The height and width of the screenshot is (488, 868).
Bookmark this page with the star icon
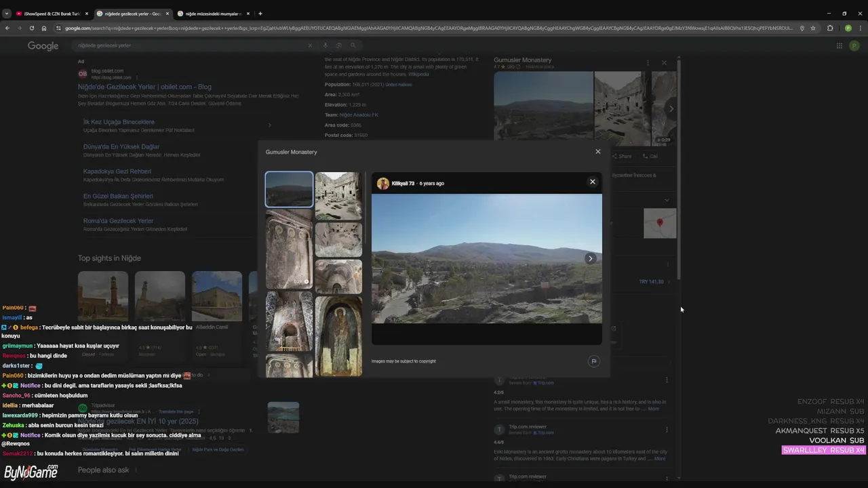pyautogui.click(x=813, y=28)
